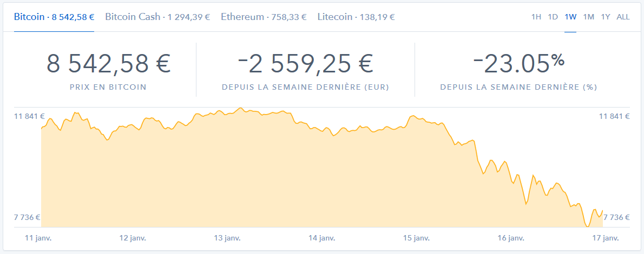
Task: Click the −23.05% weekly change figure
Action: [x=518, y=64]
